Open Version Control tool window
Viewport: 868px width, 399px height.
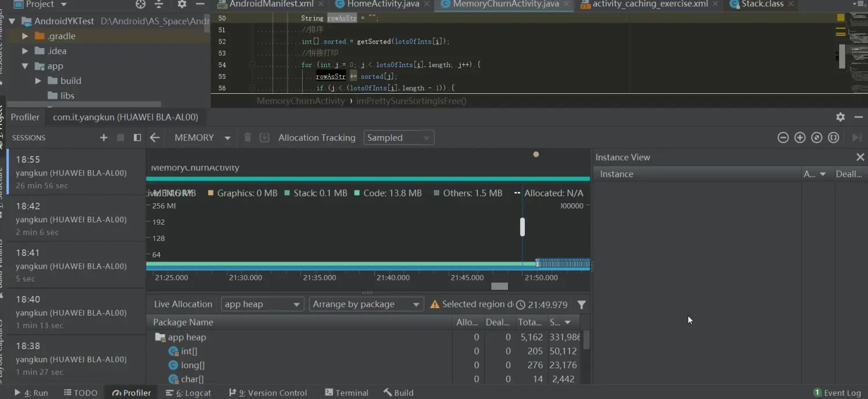tap(267, 393)
